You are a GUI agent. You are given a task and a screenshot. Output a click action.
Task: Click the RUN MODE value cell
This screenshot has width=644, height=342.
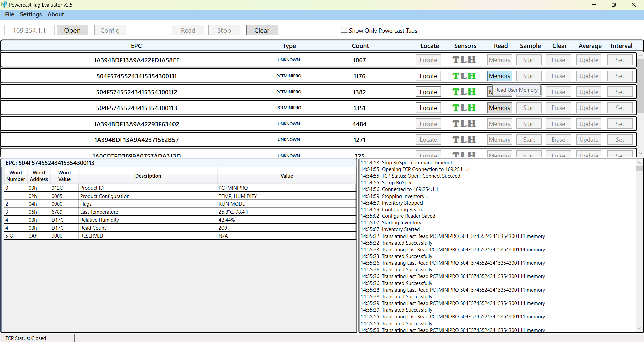pos(287,204)
